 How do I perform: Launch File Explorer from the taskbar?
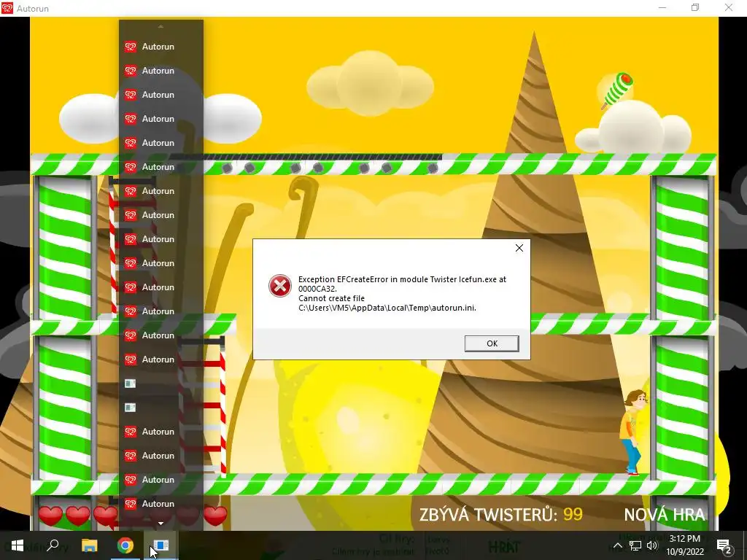pos(90,545)
